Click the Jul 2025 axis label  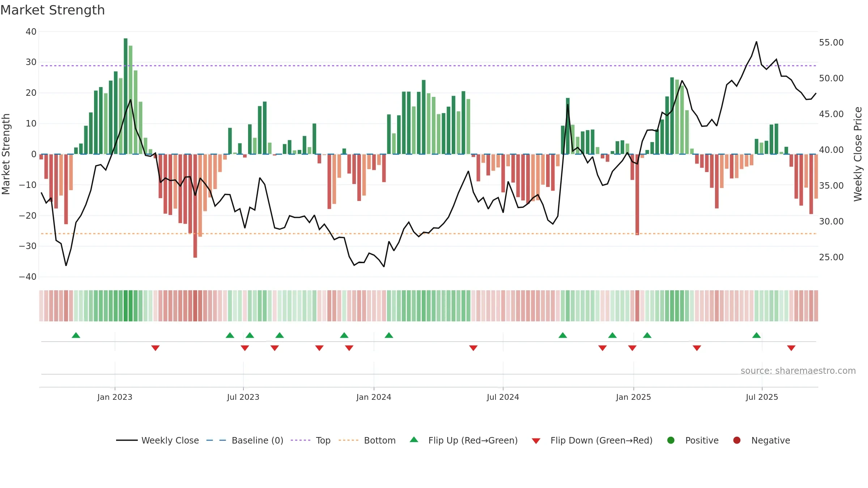pyautogui.click(x=762, y=397)
